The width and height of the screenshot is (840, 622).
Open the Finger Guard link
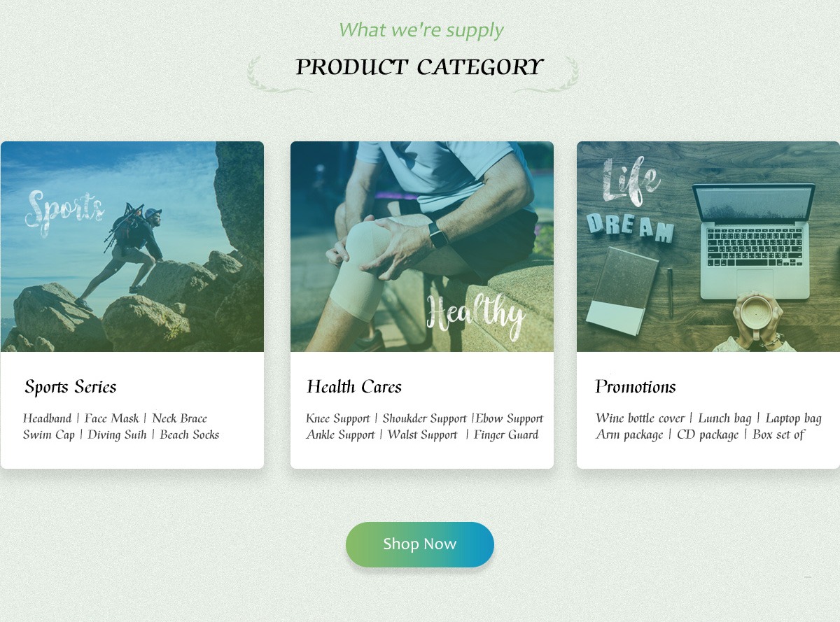(506, 434)
